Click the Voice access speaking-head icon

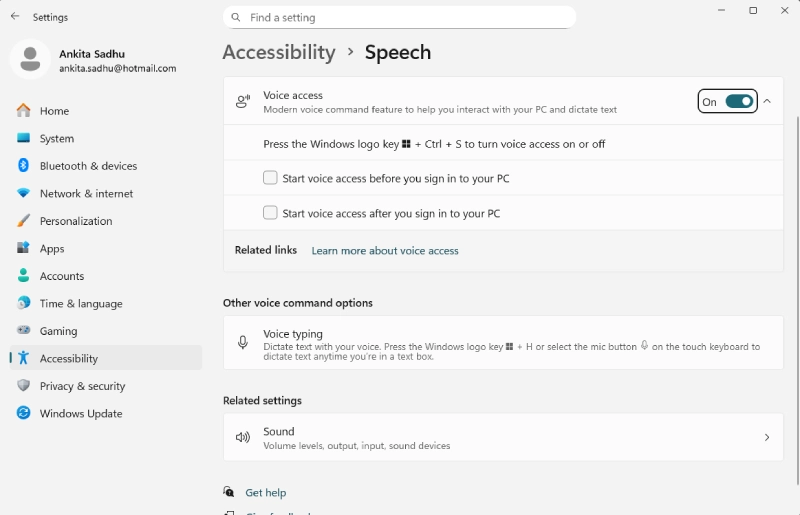coord(243,101)
